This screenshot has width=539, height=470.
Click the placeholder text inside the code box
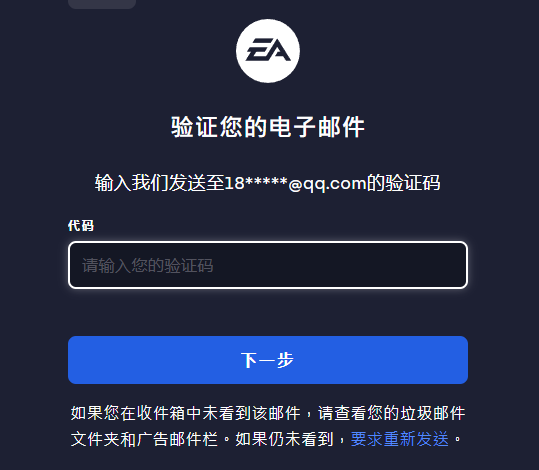(147, 265)
